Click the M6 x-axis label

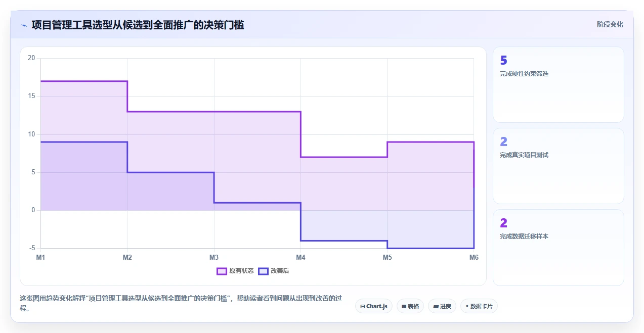click(x=474, y=257)
